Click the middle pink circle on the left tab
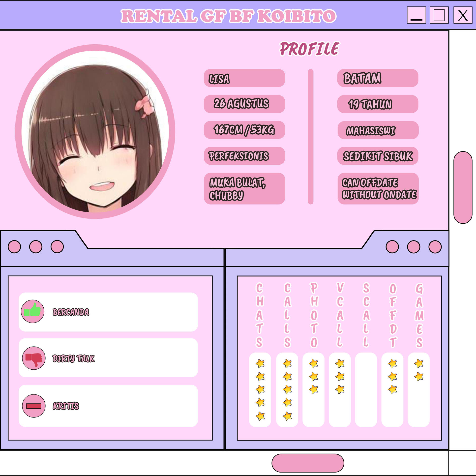476x476 pixels. (x=36, y=247)
